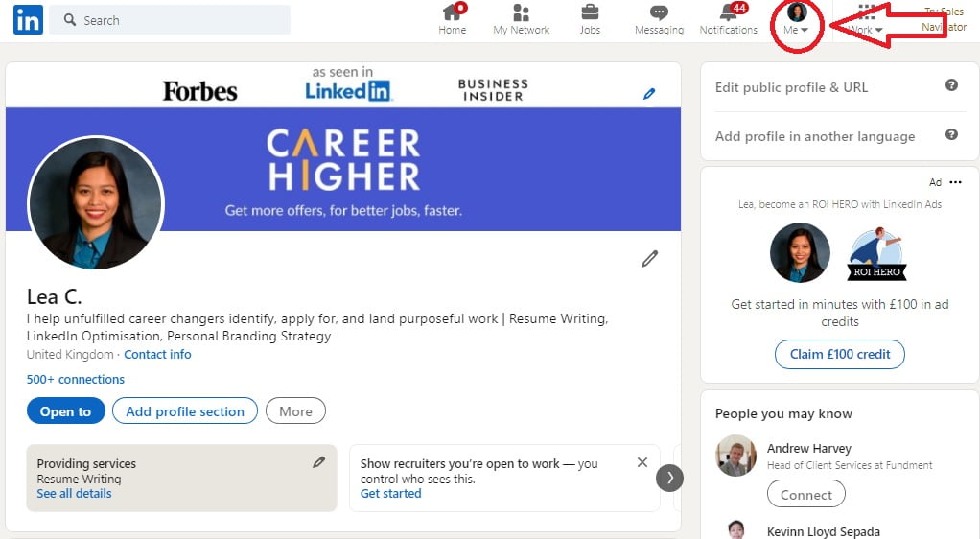
Task: Click Claim £100 credit button
Action: coord(839,355)
